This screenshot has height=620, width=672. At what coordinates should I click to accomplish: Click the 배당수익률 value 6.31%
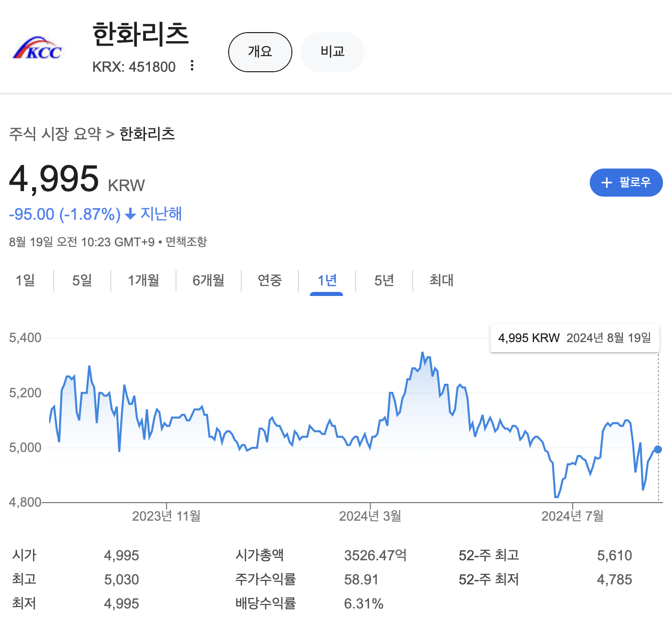pyautogui.click(x=364, y=604)
